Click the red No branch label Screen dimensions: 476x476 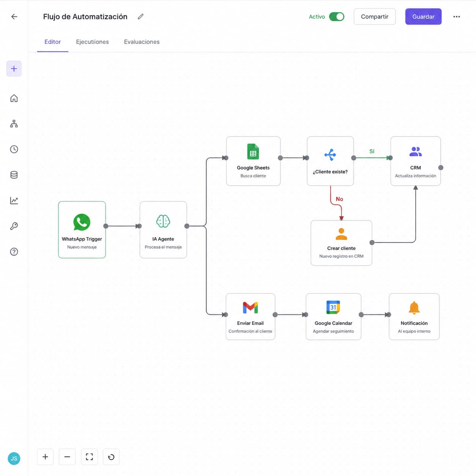[339, 199]
